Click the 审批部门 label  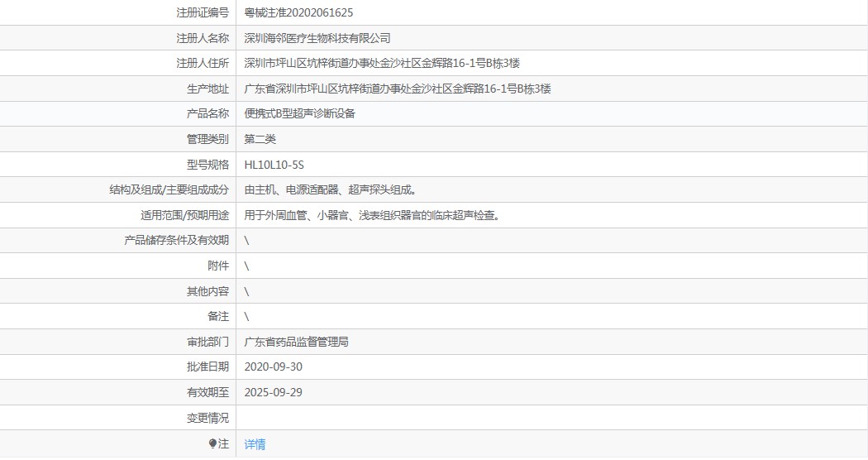(207, 342)
